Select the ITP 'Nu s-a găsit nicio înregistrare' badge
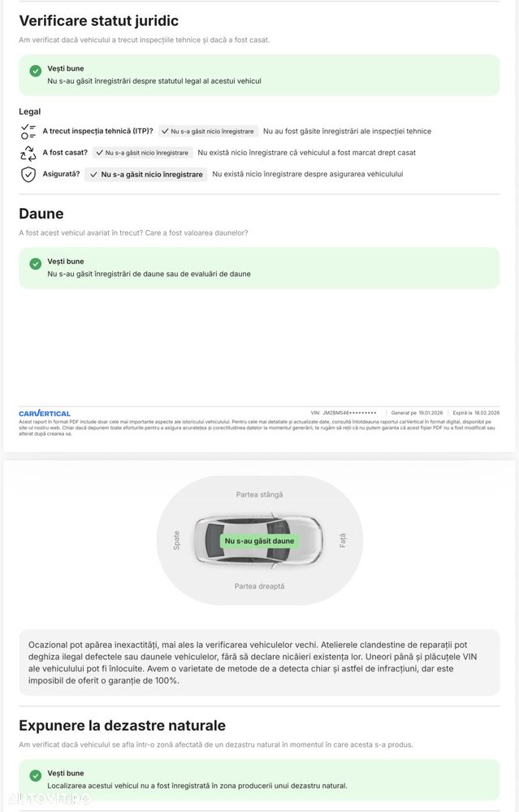519x812 pixels. pos(208,131)
